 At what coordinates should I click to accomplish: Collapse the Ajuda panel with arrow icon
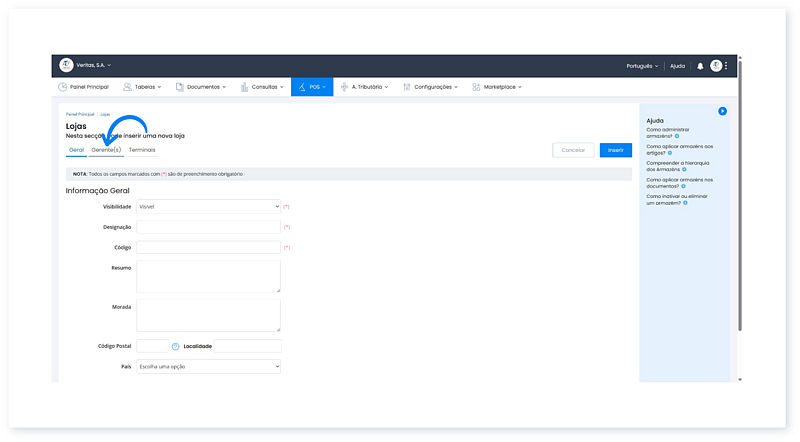coord(722,111)
